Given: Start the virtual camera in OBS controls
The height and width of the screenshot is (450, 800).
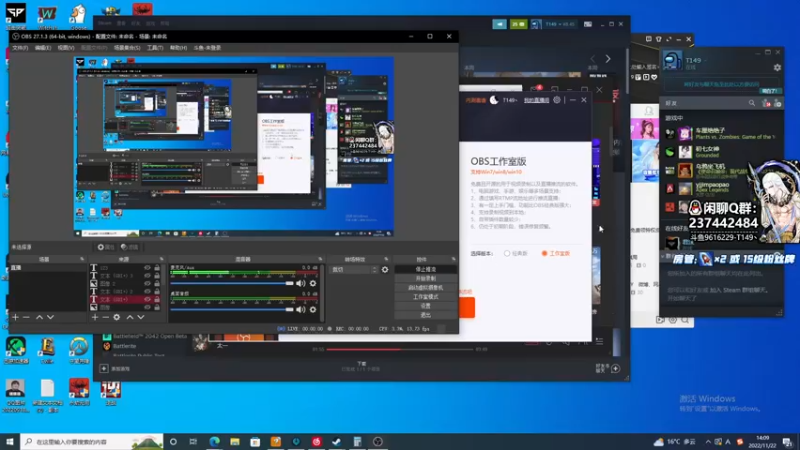Looking at the screenshot, I should point(426,288).
